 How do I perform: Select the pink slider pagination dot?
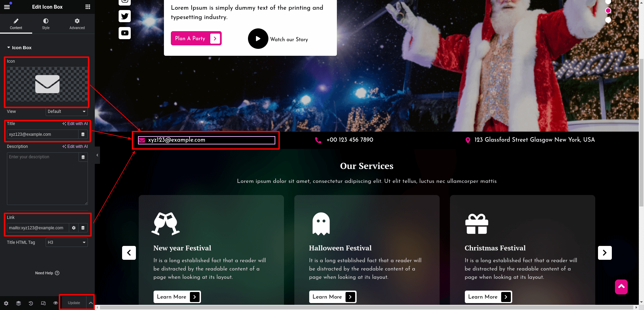click(608, 11)
